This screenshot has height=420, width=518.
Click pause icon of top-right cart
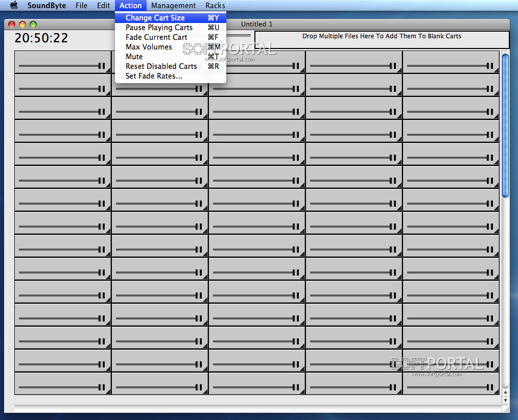(x=490, y=66)
